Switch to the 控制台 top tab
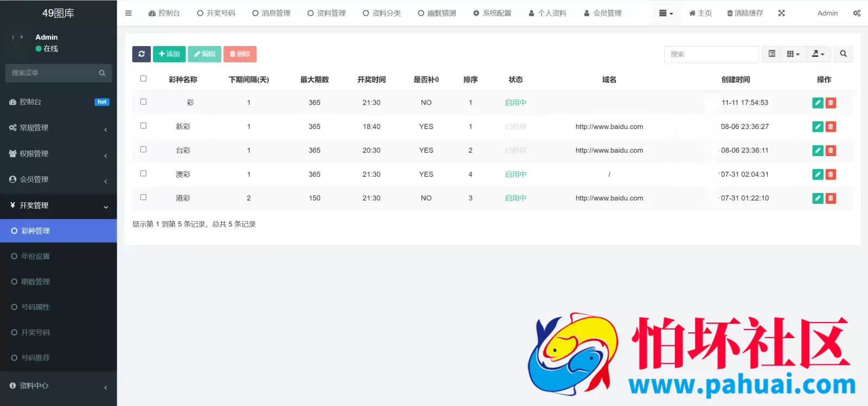Viewport: 868px width, 406px height. click(164, 13)
